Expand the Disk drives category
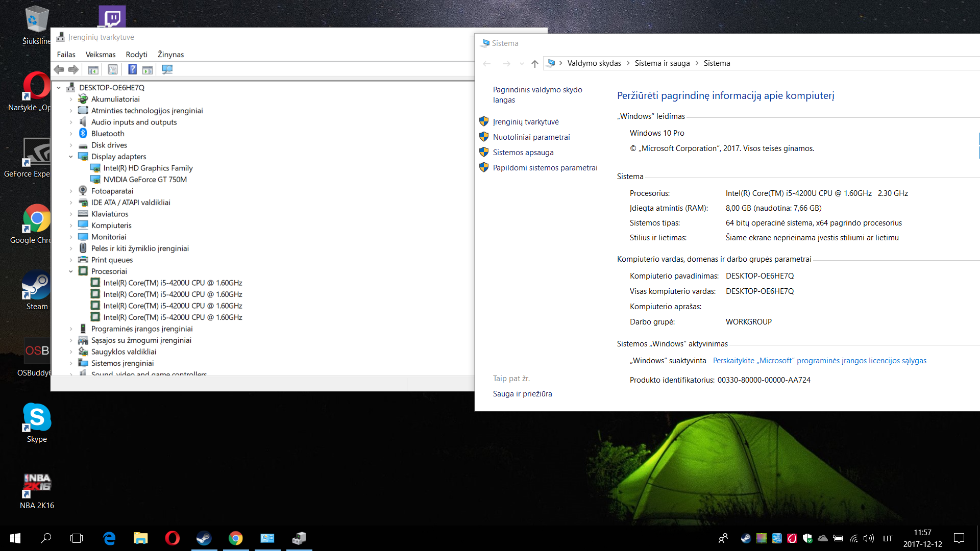Viewport: 980px width, 551px height. click(71, 145)
